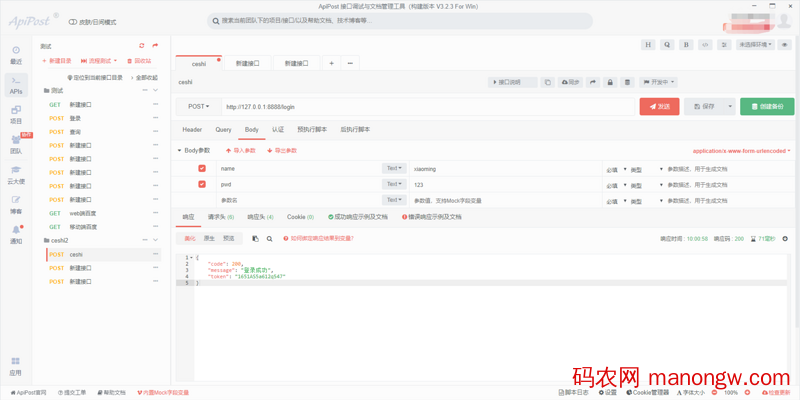Open the 请求头 (6) response tab
The image size is (800, 400).
[x=221, y=217]
